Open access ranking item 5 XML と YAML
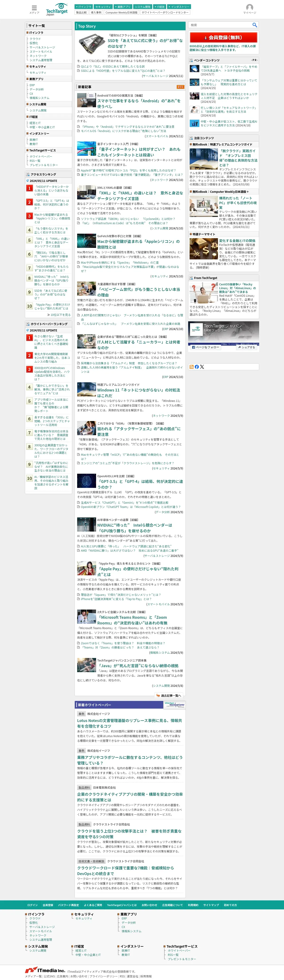The image size is (284, 980). click(x=52, y=242)
